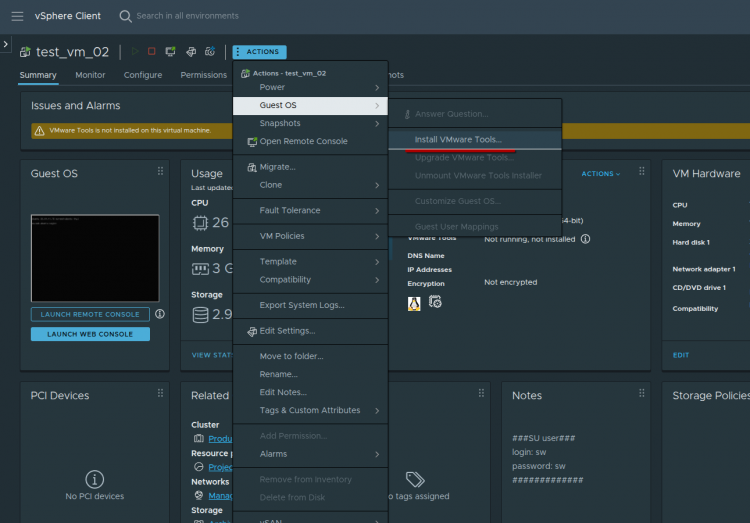Expand Template submenu arrow
750x523 pixels.
point(377,262)
